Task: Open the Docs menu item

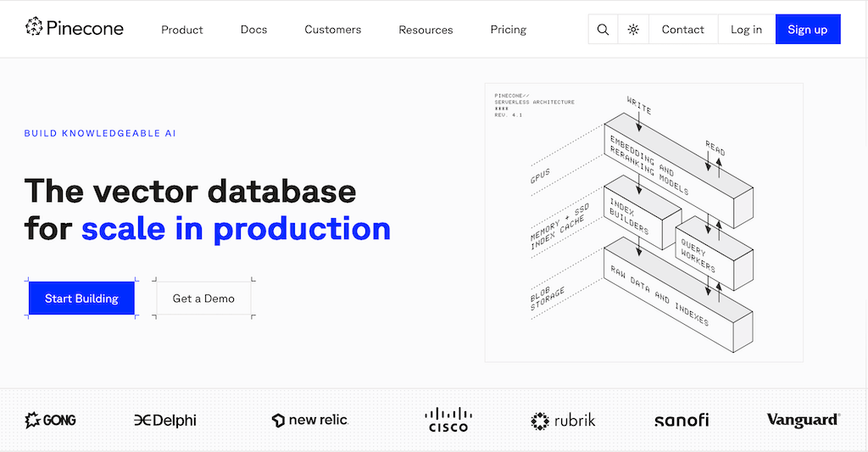Action: [x=253, y=30]
